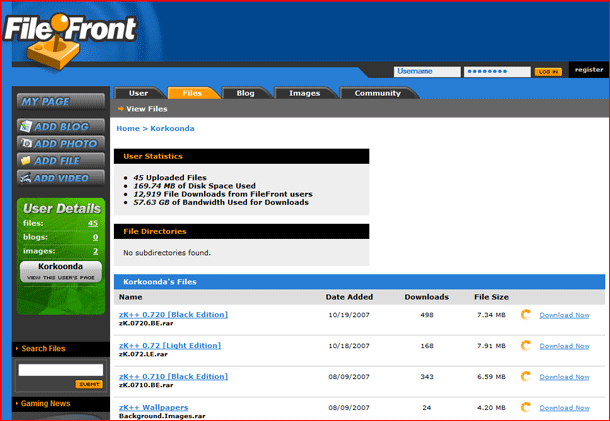Screen dimensions: 610x421
Task: Click the Add Photo camera icon
Action: [x=26, y=143]
